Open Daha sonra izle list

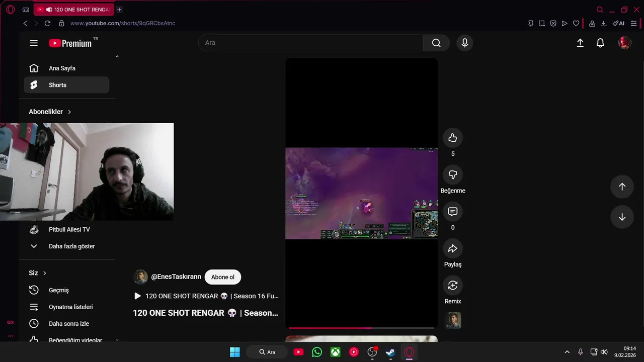(66, 324)
